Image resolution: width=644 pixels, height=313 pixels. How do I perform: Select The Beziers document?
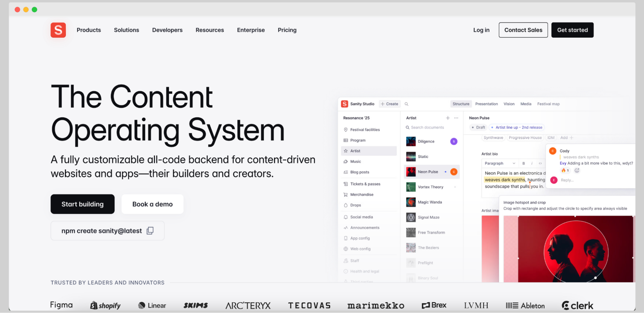click(x=431, y=248)
